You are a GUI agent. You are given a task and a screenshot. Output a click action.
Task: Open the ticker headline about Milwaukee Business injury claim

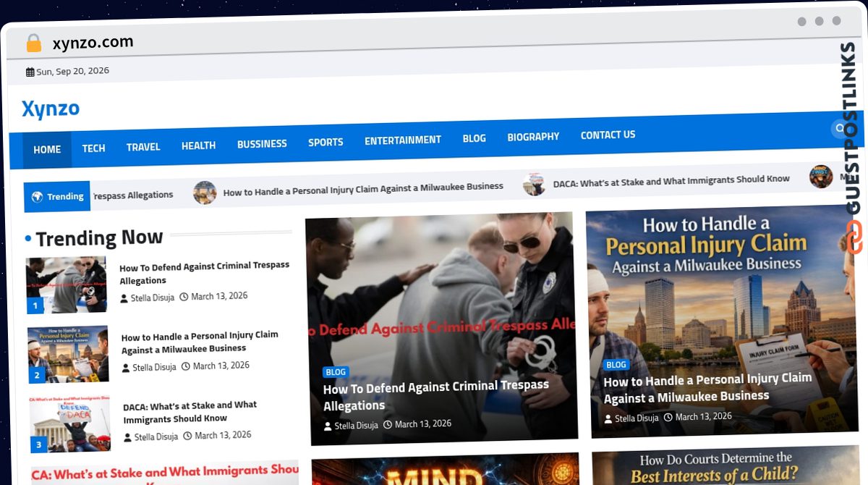tap(363, 190)
